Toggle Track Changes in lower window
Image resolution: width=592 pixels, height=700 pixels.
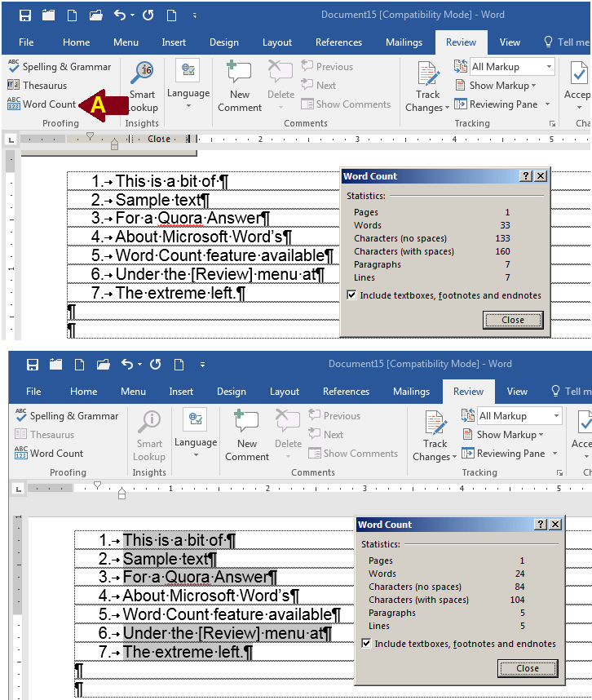coord(435,436)
